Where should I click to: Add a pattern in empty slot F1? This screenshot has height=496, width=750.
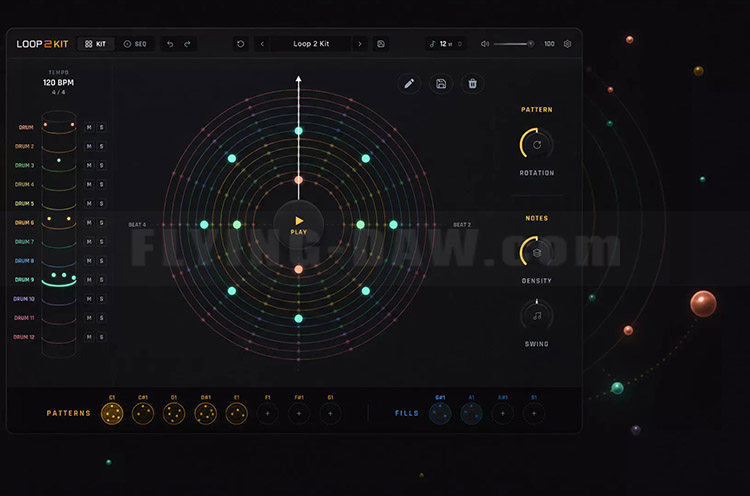click(x=267, y=414)
